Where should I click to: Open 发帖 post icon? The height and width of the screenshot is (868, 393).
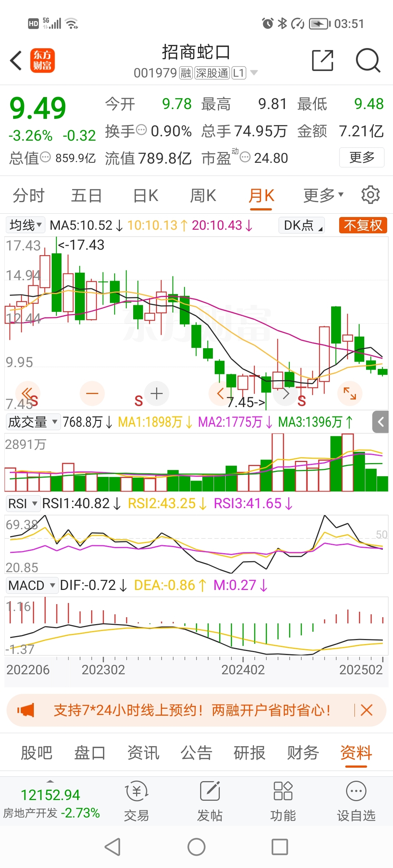coord(210,801)
